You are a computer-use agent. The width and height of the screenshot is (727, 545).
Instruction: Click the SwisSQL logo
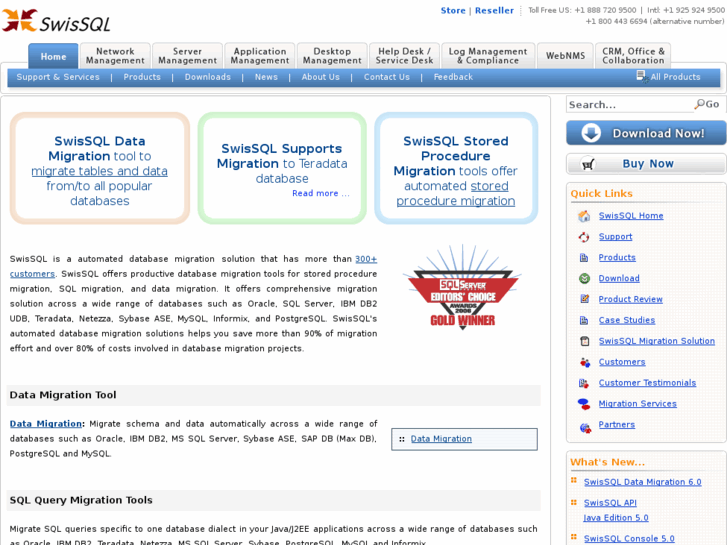[56, 21]
